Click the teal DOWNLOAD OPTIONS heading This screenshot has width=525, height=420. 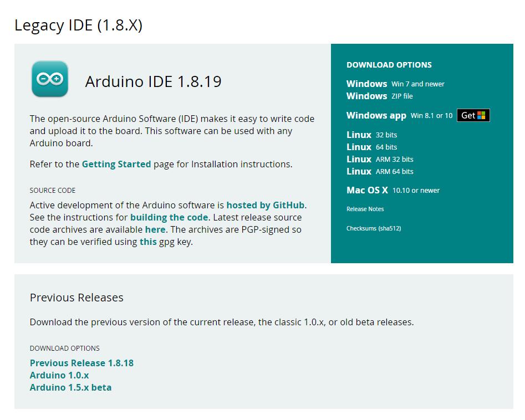pos(389,65)
